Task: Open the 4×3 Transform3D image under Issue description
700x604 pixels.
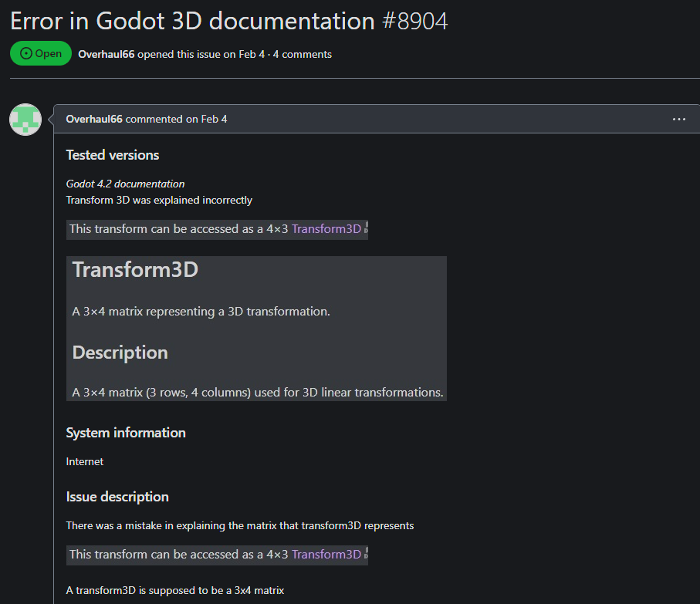Action: (x=217, y=555)
